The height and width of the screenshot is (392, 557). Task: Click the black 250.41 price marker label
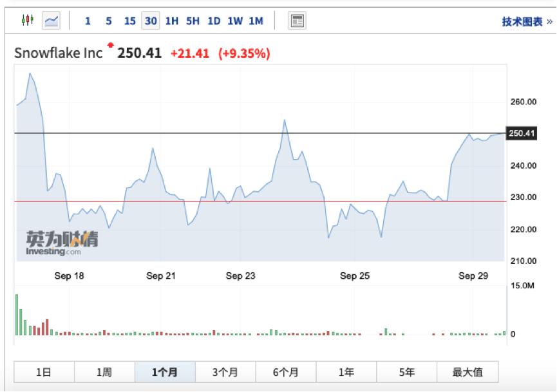point(521,133)
